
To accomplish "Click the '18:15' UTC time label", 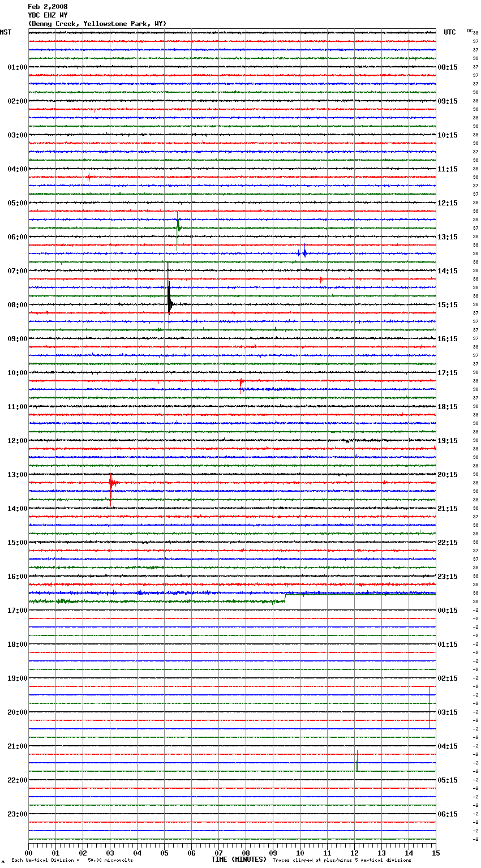I will tap(448, 407).
